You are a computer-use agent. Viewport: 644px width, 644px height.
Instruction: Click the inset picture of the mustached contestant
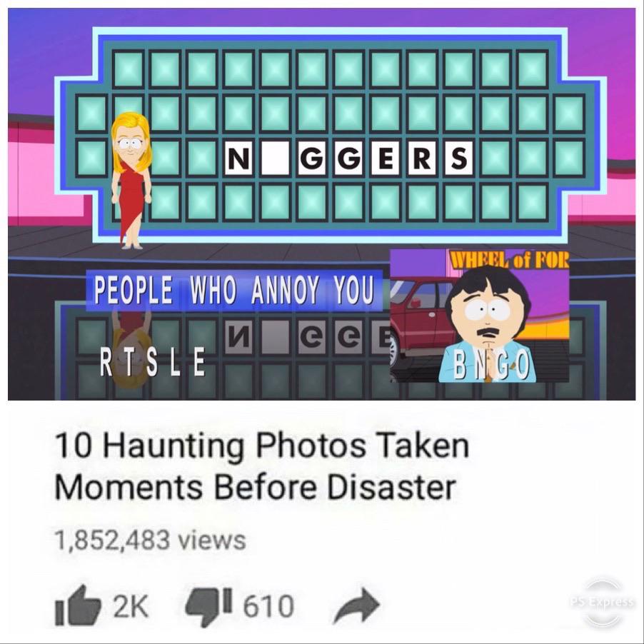tap(479, 316)
